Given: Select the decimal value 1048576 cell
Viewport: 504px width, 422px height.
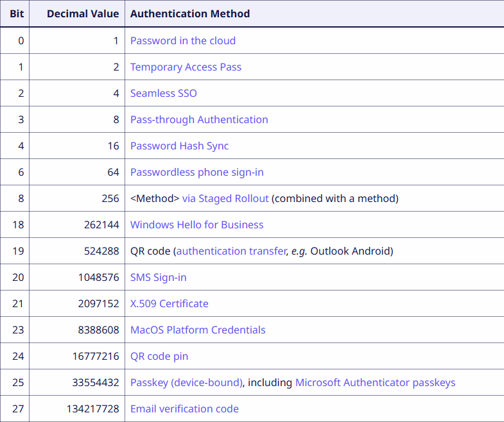Looking at the screenshot, I should [77, 278].
